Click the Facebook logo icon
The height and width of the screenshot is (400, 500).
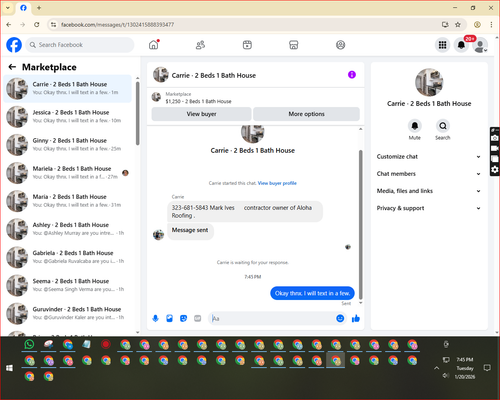[x=14, y=45]
